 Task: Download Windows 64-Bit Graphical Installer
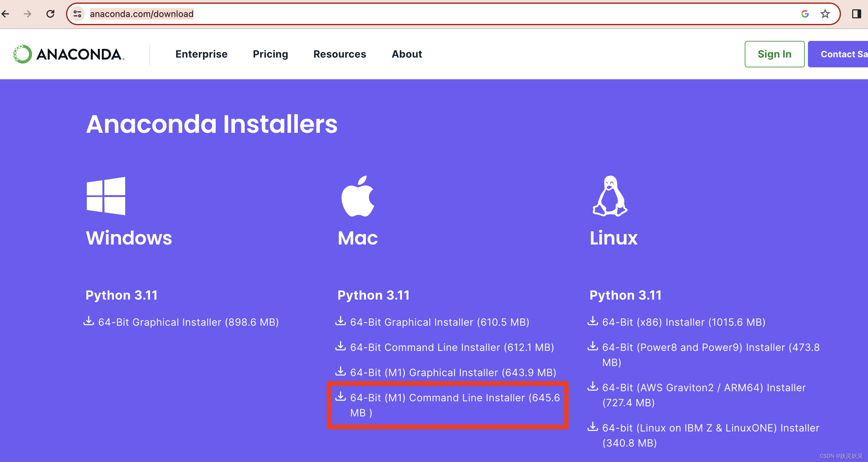(x=188, y=322)
